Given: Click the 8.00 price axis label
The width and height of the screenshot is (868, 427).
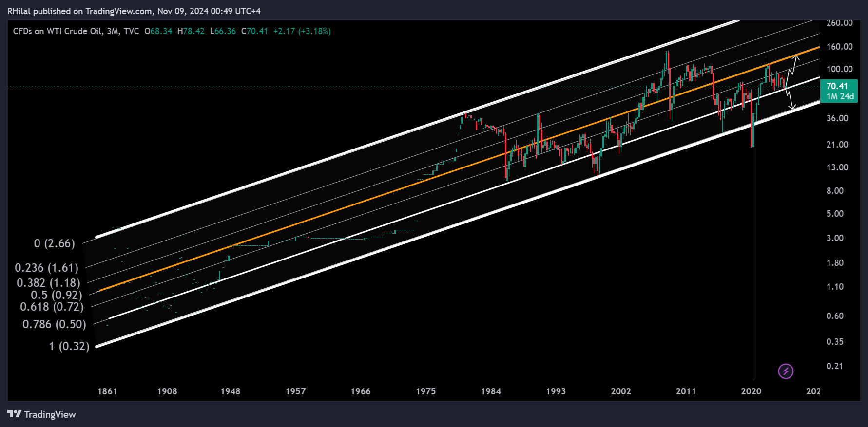Looking at the screenshot, I should tap(835, 191).
